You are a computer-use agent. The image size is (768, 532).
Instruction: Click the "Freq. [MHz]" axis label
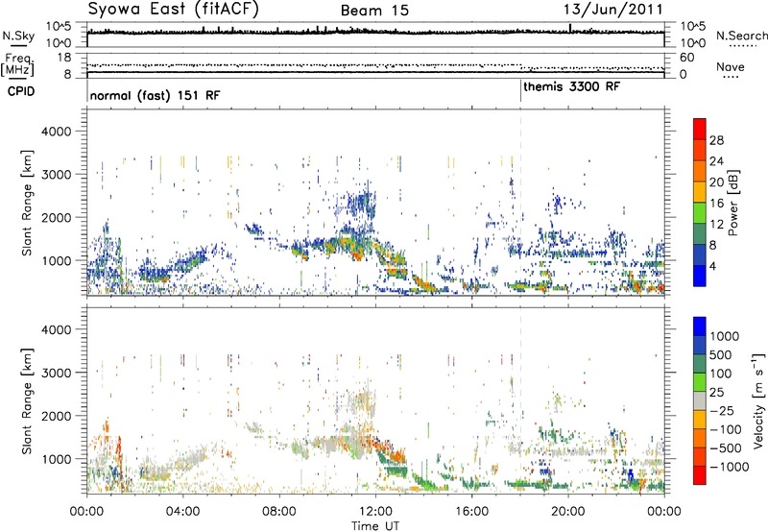click(x=18, y=64)
